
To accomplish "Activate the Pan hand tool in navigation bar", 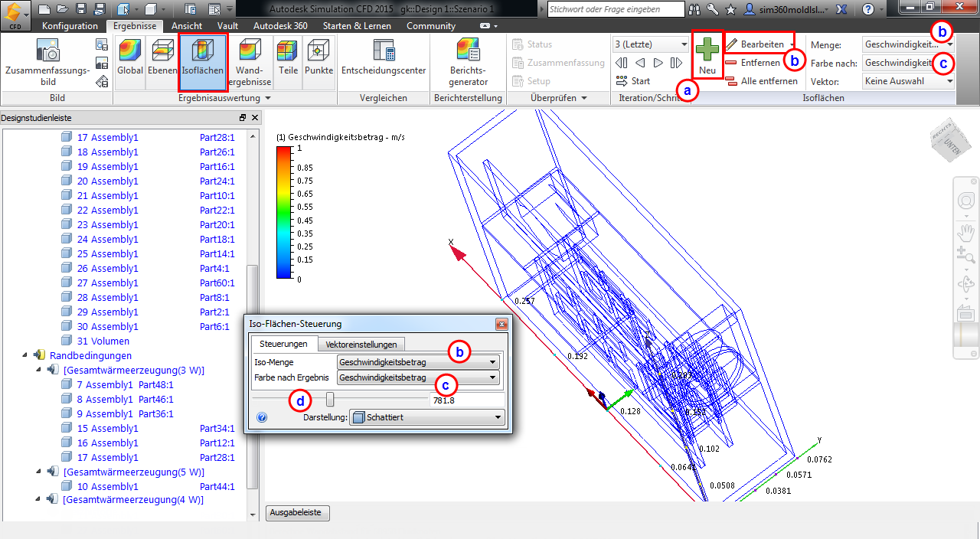I will (x=965, y=232).
